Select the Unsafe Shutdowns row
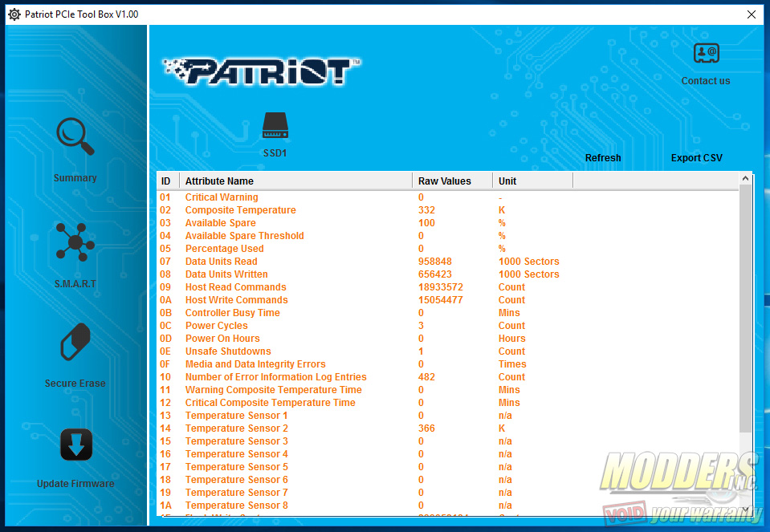 click(228, 351)
